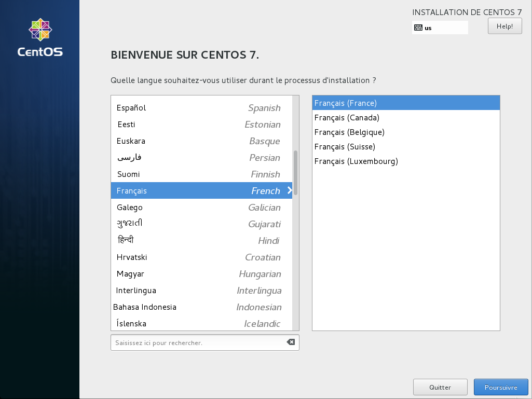Select Suomi (Finnish) language
Screen dimensions: 532x399
[x=201, y=174]
